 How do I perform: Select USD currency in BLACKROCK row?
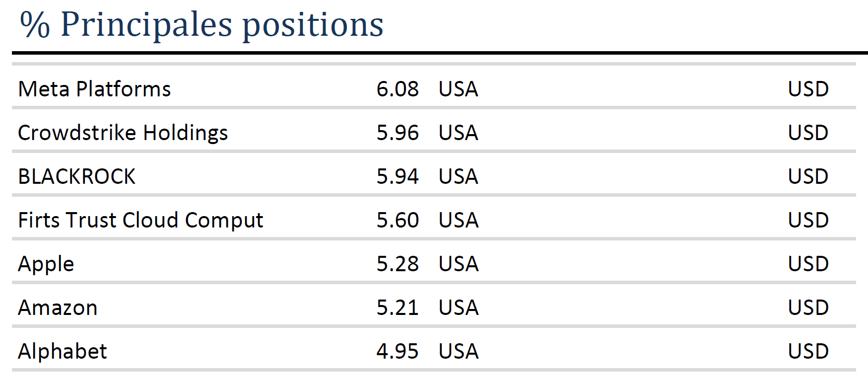tap(808, 177)
